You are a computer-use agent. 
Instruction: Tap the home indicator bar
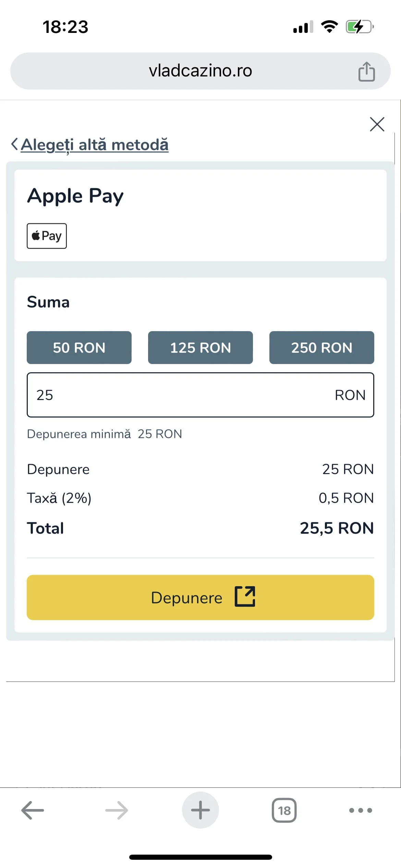(200, 857)
